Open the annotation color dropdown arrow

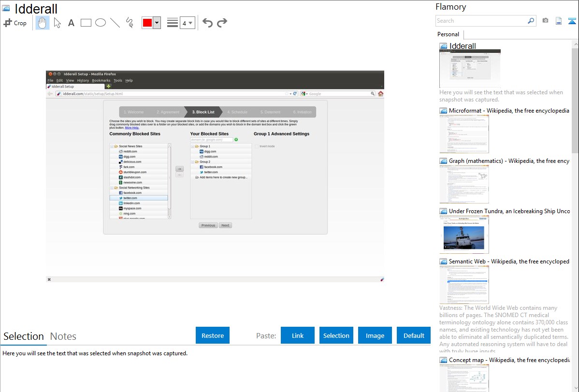(157, 23)
